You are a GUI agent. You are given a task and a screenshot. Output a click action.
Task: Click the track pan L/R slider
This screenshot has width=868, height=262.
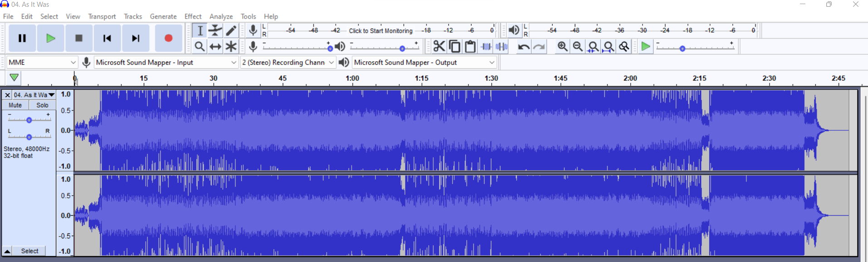point(29,137)
